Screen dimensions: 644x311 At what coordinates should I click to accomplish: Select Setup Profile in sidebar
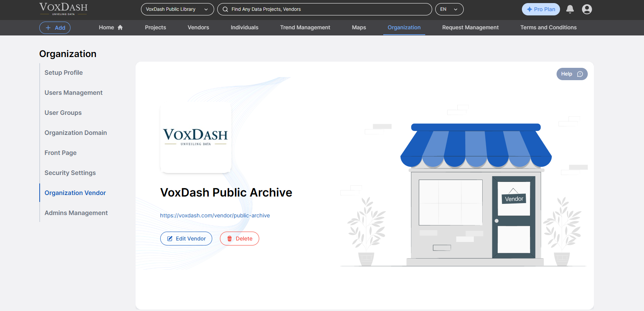pos(64,72)
